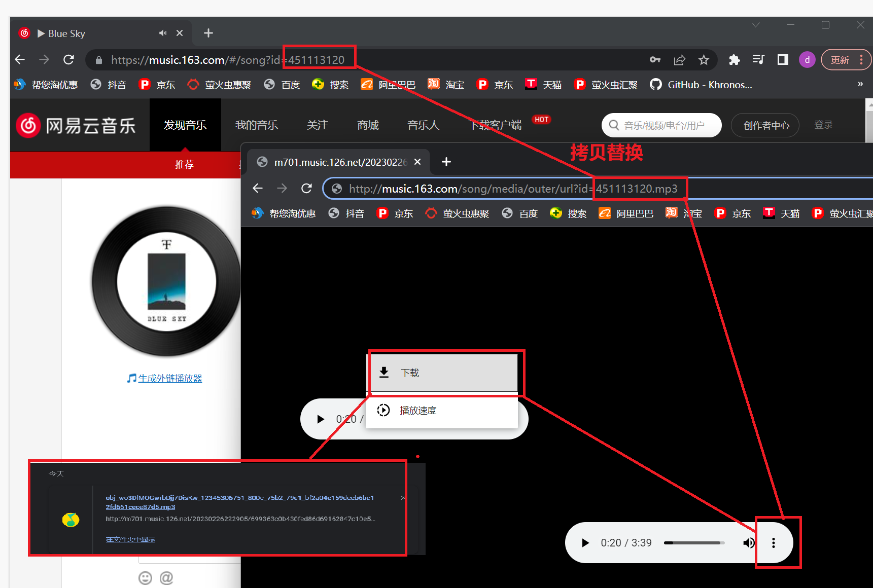
Task: Go back in the Blue Sky window
Action: point(20,60)
